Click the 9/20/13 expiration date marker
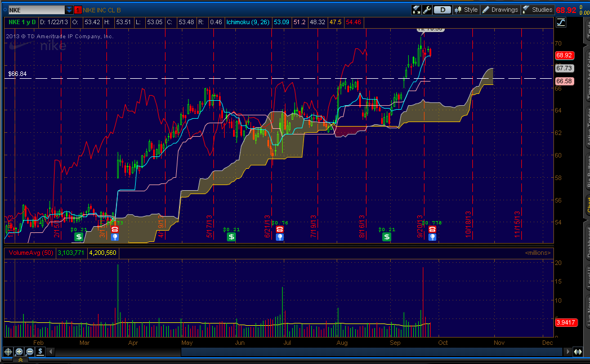Image resolution: width=590 pixels, height=364 pixels. tap(419, 226)
